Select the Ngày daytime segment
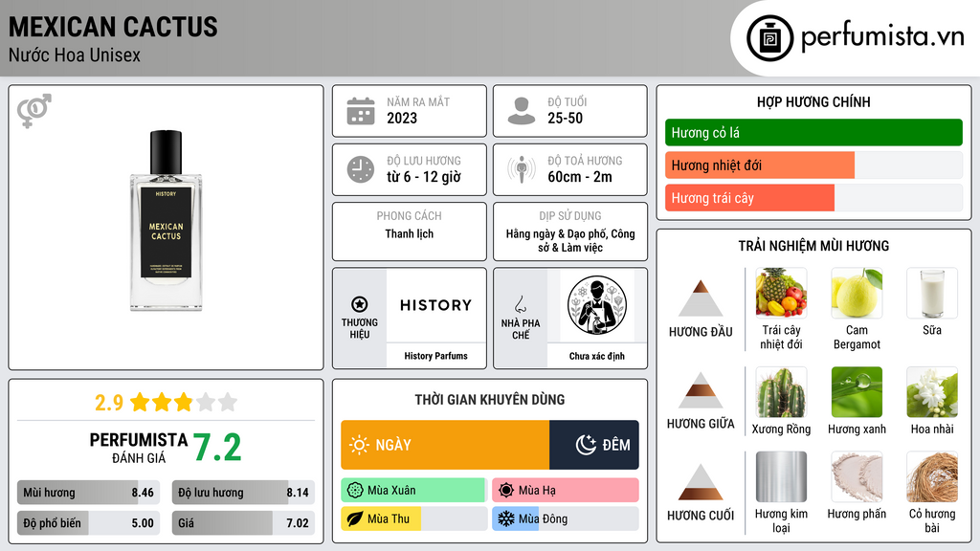This screenshot has width=980, height=551. 445,445
